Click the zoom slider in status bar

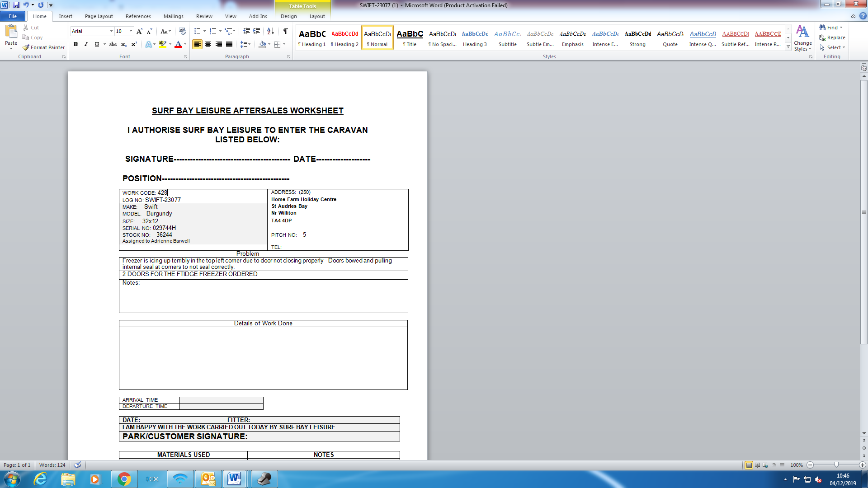click(836, 465)
